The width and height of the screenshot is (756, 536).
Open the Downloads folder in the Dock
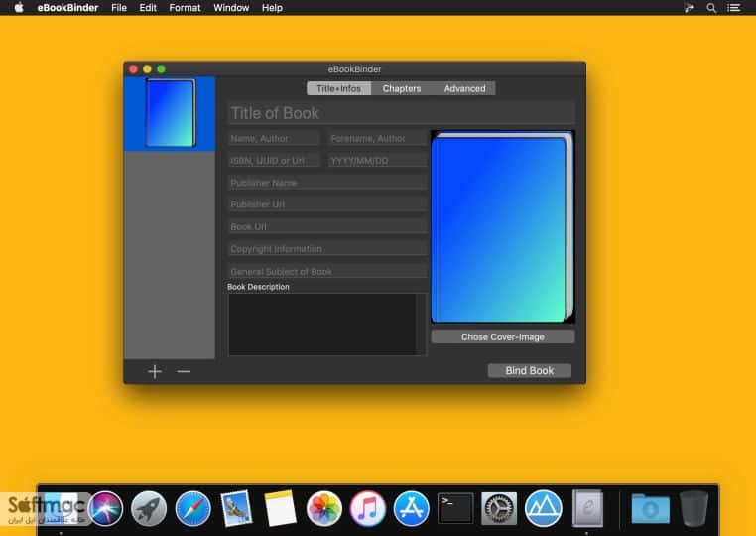tap(651, 508)
